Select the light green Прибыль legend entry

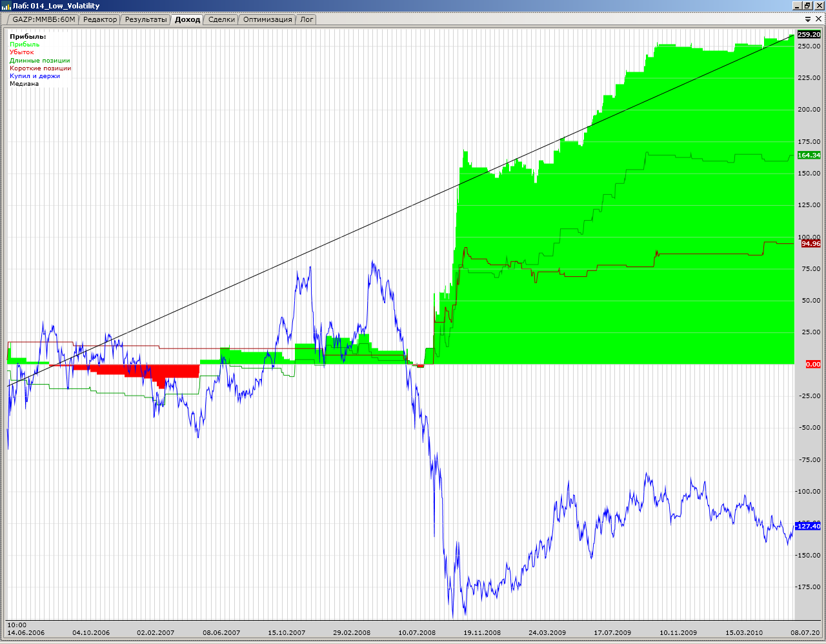click(25, 45)
